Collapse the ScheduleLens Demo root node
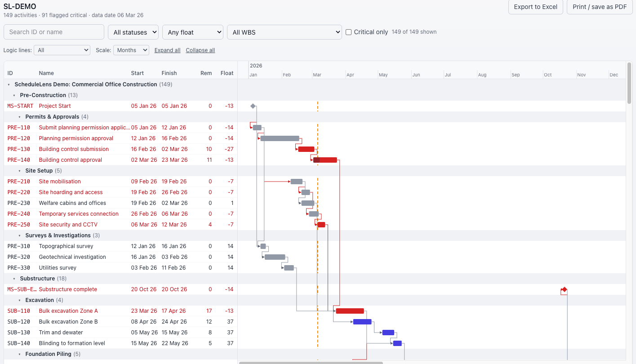The image size is (636, 364). pyautogui.click(x=9, y=84)
